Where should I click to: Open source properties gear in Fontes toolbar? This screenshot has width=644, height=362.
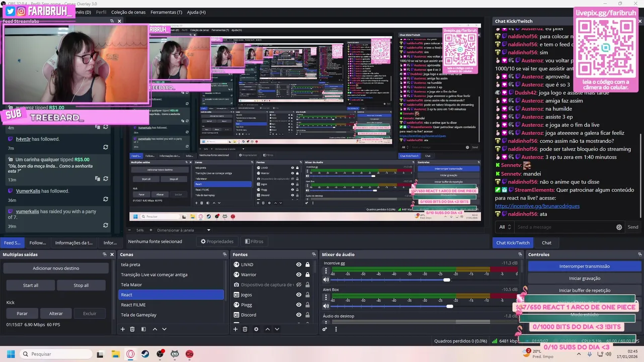pyautogui.click(x=256, y=329)
